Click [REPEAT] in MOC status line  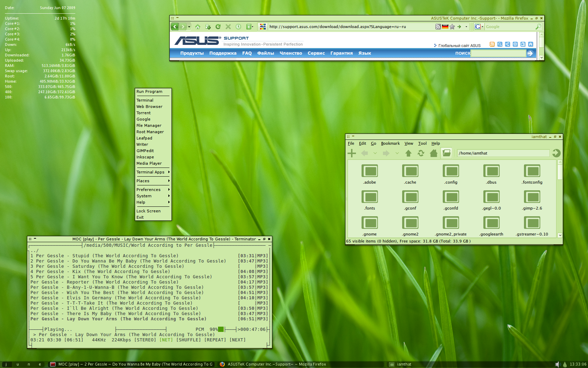pos(215,340)
